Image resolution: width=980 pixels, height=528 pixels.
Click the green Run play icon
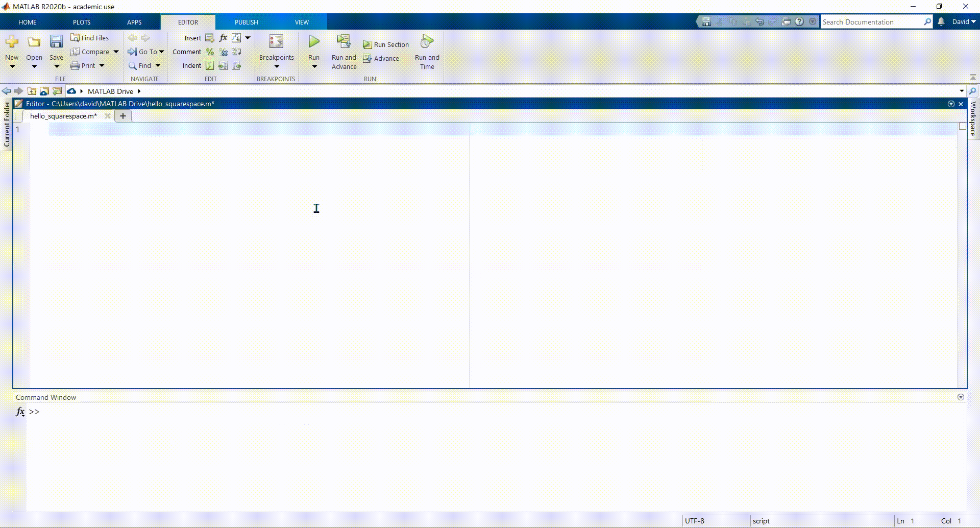[x=314, y=41]
